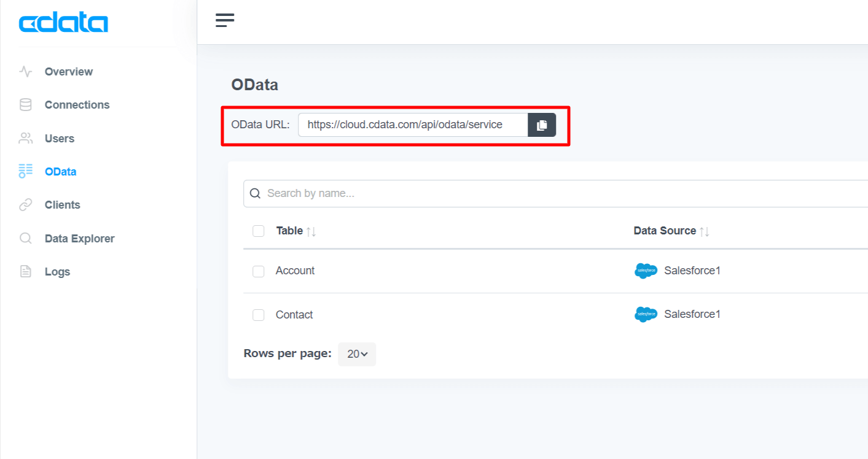Click the Overview pulse icon
This screenshot has width=868, height=459.
pyautogui.click(x=25, y=72)
